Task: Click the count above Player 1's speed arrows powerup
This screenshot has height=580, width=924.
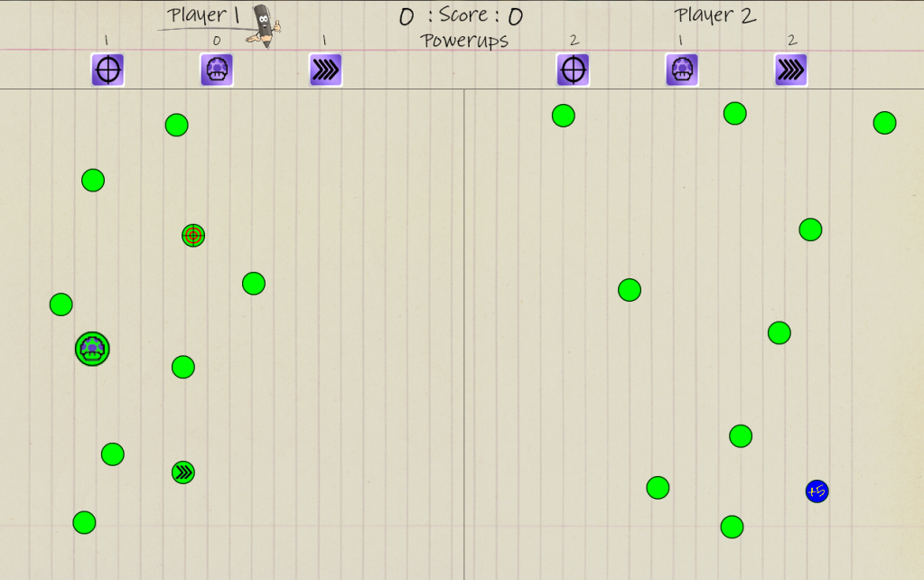Action: pos(324,40)
